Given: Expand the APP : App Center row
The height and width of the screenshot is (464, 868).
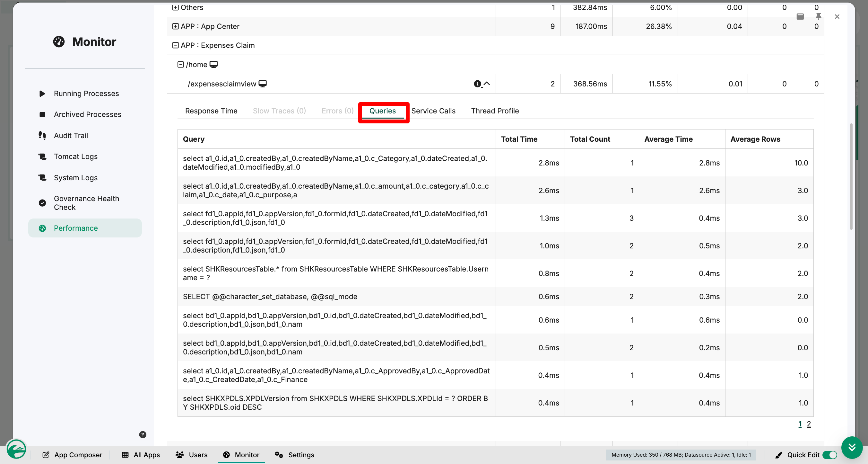Looking at the screenshot, I should coord(175,26).
